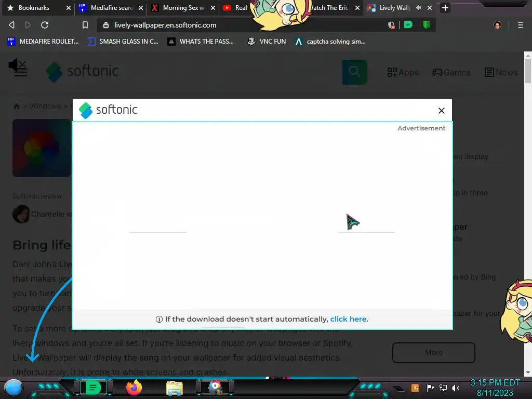Bookmark this page with the bookmark icon
Image resolution: width=532 pixels, height=399 pixels.
click(85, 25)
